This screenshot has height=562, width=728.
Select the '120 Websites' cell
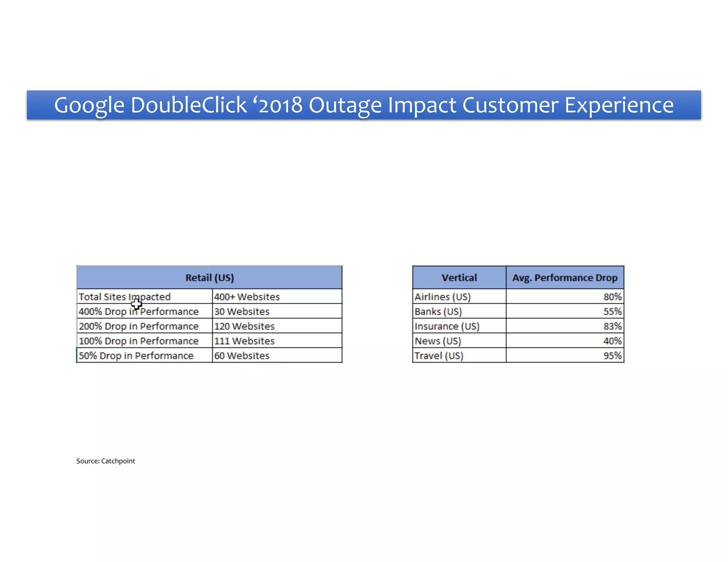pyautogui.click(x=277, y=326)
